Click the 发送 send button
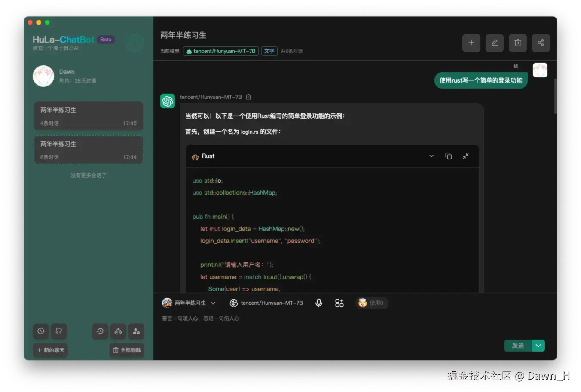581x392 pixels. 518,346
